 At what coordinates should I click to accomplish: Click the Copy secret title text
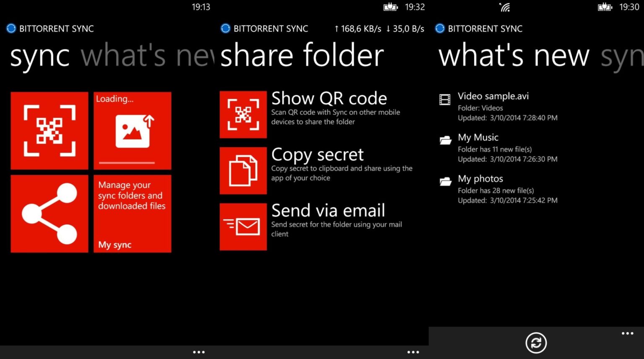tap(317, 155)
